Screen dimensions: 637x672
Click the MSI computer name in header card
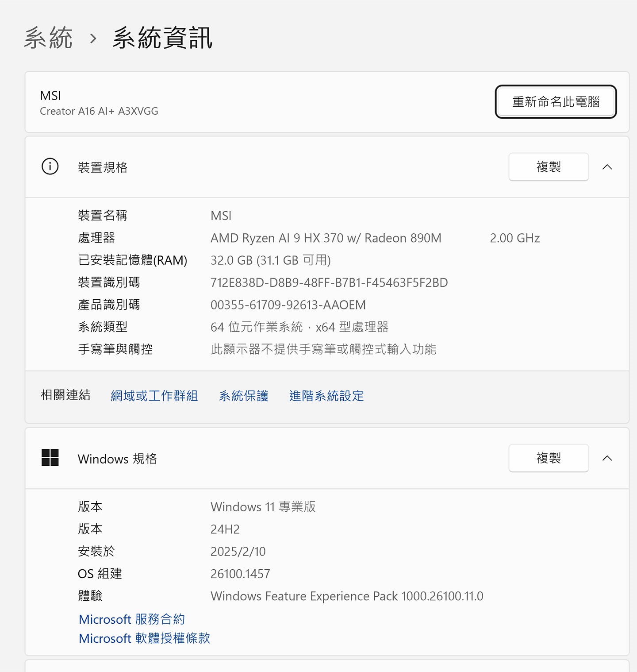point(50,96)
